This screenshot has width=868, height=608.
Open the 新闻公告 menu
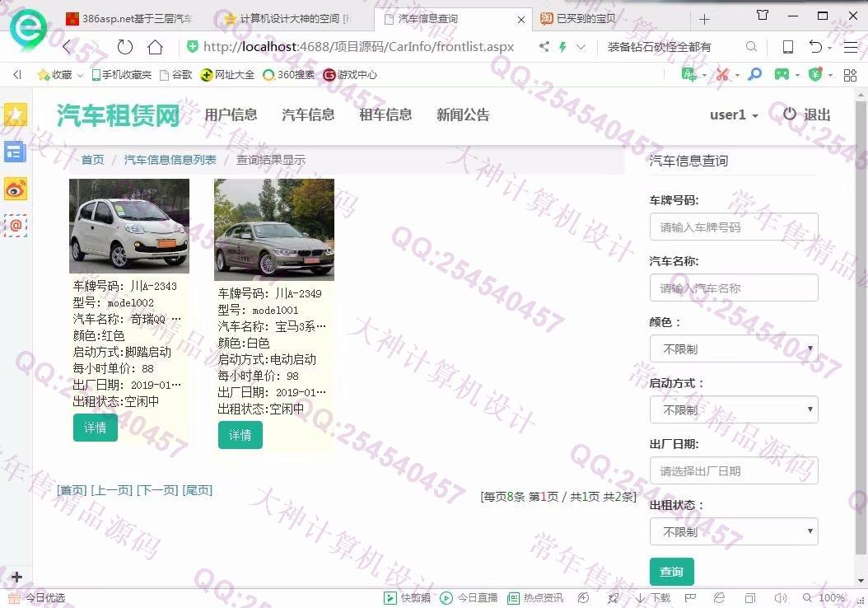point(464,115)
